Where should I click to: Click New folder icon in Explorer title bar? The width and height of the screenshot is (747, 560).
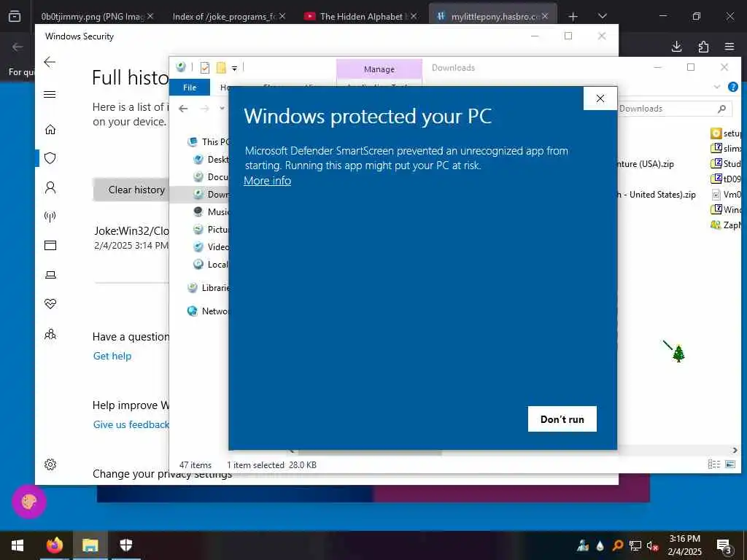[221, 68]
